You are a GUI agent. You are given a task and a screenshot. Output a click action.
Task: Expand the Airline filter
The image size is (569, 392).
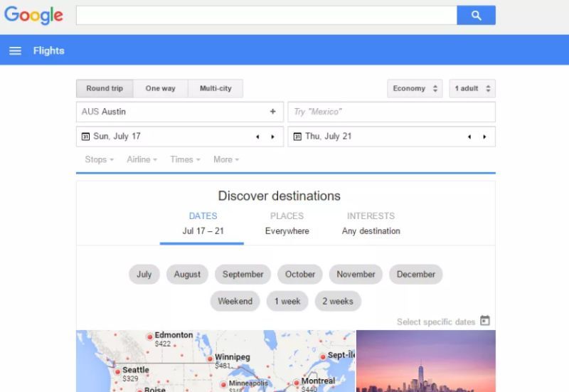[142, 159]
